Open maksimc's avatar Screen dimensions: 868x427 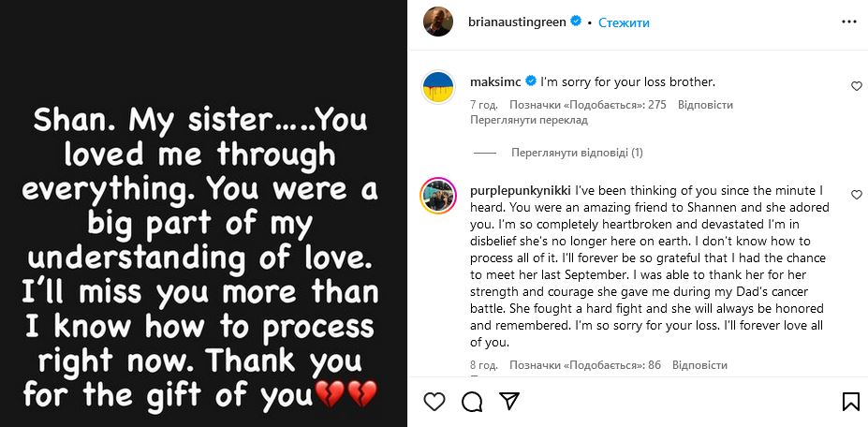tap(439, 86)
